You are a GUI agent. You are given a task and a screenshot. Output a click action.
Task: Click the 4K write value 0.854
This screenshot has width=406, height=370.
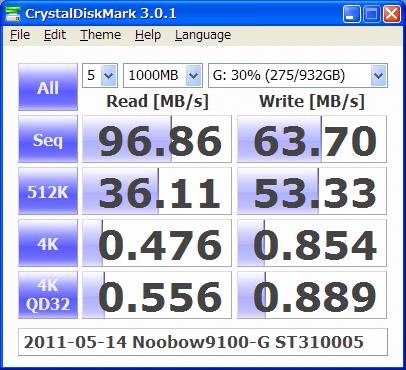pyautogui.click(x=312, y=243)
